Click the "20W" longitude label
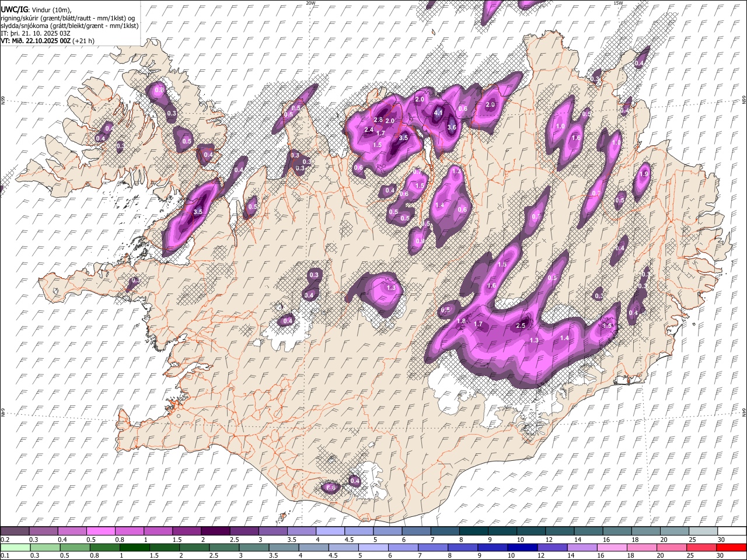Screen dimensions: 747x560 [311, 3]
